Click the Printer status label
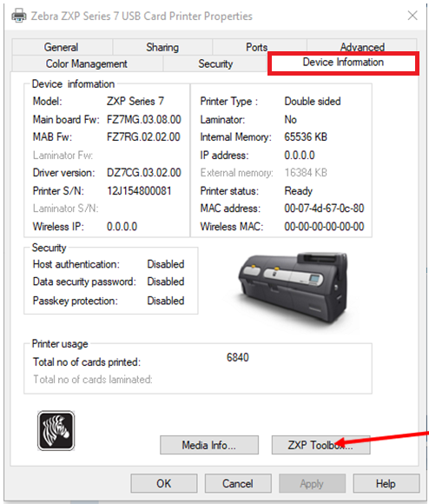429x504 pixels. coord(229,191)
